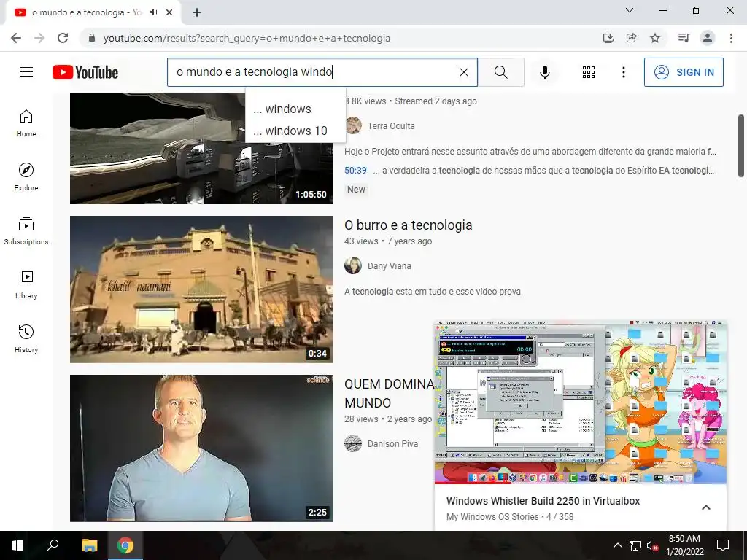
Task: Open the network tray icon
Action: [x=635, y=545]
